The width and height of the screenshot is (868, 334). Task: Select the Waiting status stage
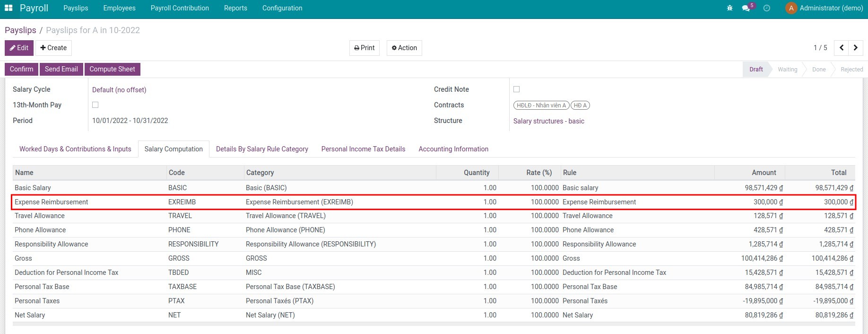788,69
